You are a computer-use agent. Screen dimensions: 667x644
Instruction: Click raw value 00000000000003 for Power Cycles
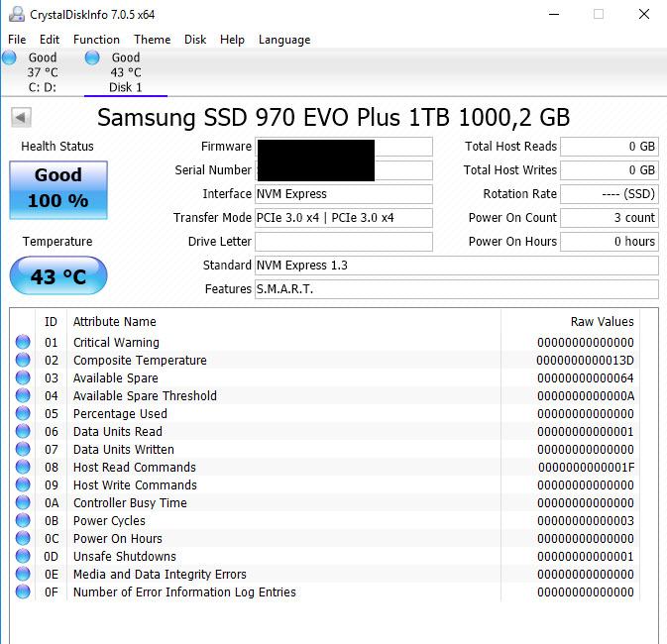[x=586, y=521]
